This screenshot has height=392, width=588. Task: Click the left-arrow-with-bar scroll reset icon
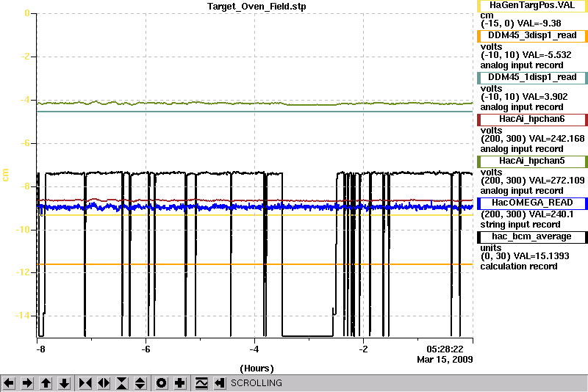(x=220, y=383)
